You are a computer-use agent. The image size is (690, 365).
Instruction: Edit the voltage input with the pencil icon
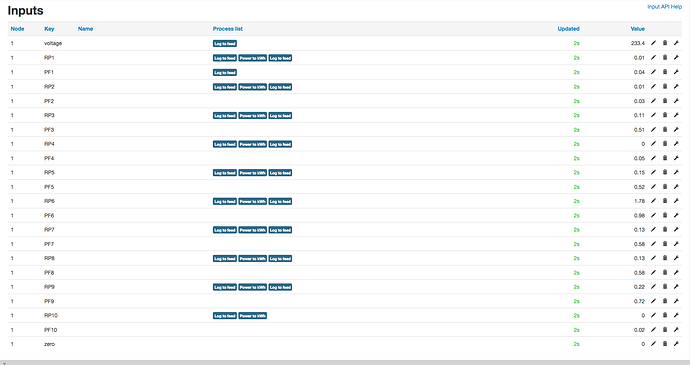pyautogui.click(x=653, y=43)
